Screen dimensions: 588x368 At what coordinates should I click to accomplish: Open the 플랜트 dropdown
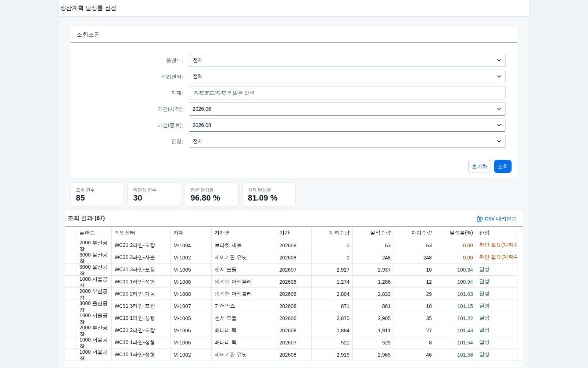click(x=347, y=60)
